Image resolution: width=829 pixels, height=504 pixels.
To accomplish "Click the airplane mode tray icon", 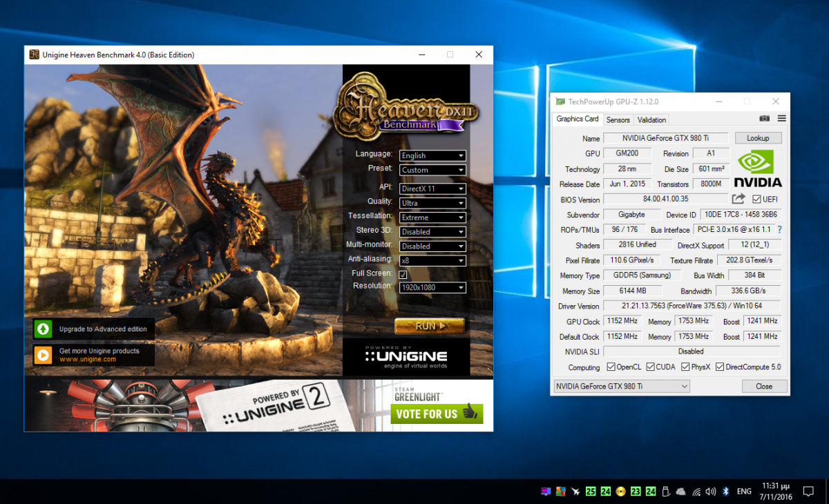I will pyautogui.click(x=575, y=492).
